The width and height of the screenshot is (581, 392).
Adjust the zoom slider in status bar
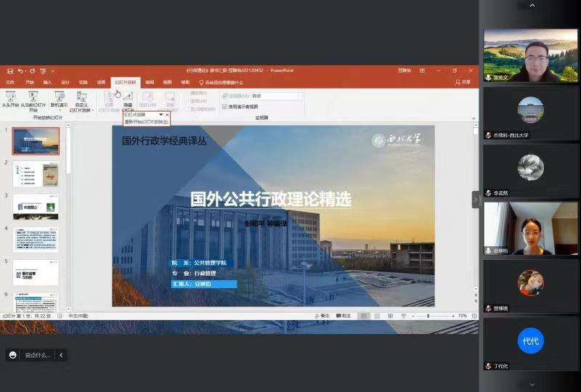pyautogui.click(x=428, y=316)
